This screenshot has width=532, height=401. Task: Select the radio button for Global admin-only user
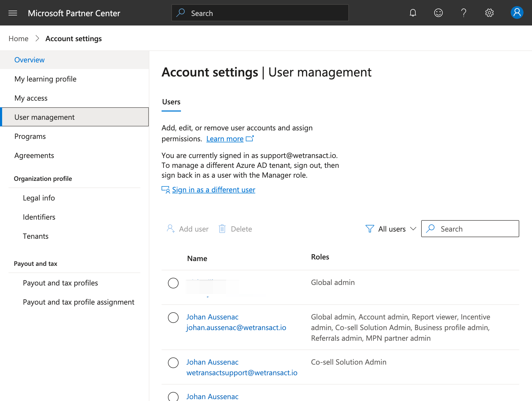[173, 283]
